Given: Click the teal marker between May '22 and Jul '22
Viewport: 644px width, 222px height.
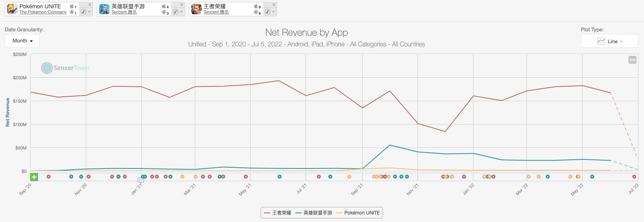Looking at the screenshot, I should (x=592, y=177).
